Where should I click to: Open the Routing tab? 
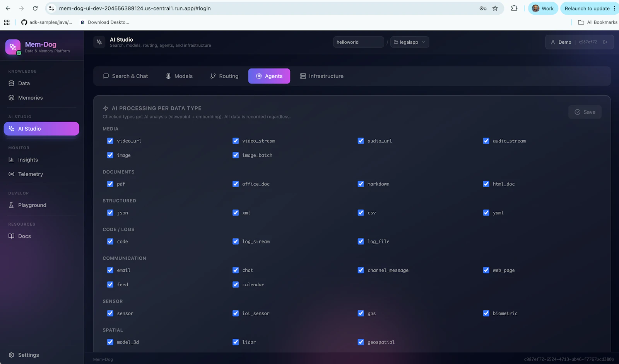coord(224,76)
